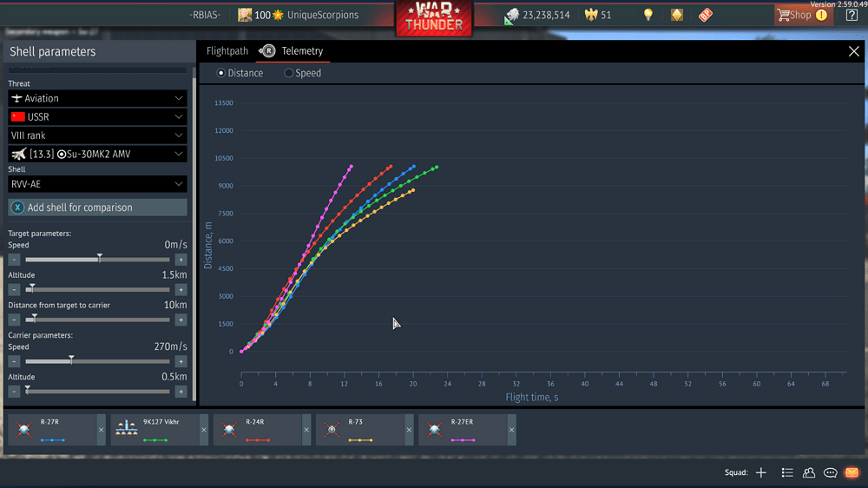The image size is (868, 488).
Task: Open the chat bubble icon
Action: click(830, 472)
